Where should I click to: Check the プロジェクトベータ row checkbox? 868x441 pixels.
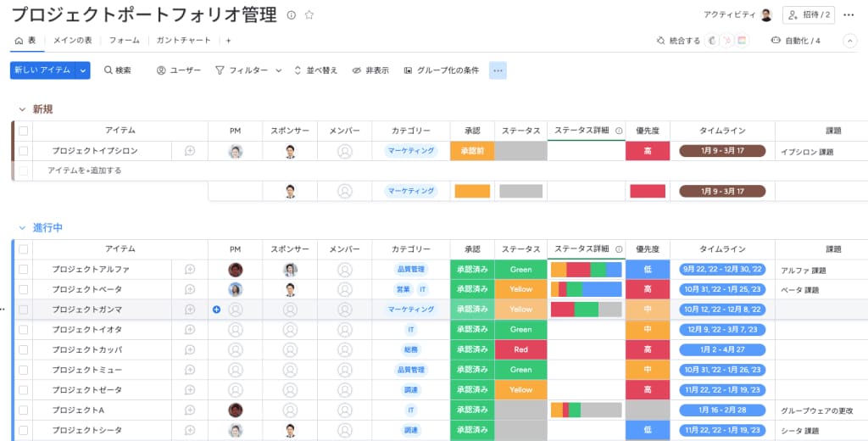(23, 289)
